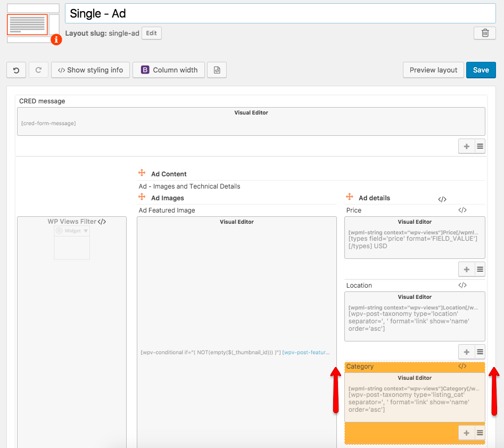Click the 'Ad Featured Image' row label
This screenshot has height=448, width=504.
tap(167, 210)
